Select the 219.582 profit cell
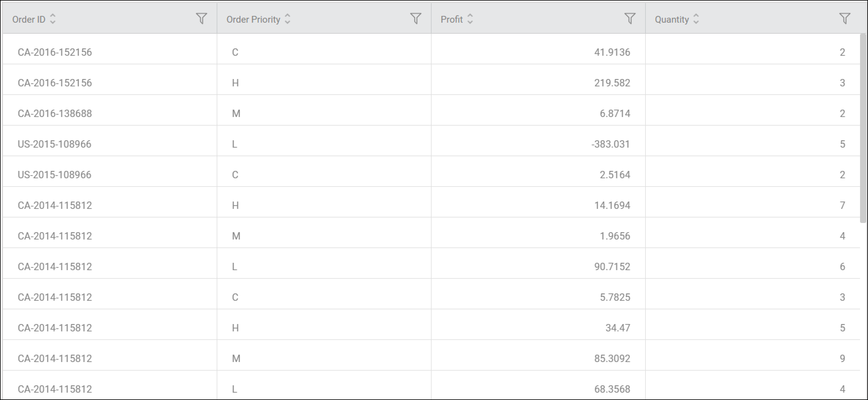Screen dimensions: 868x400 coord(612,83)
